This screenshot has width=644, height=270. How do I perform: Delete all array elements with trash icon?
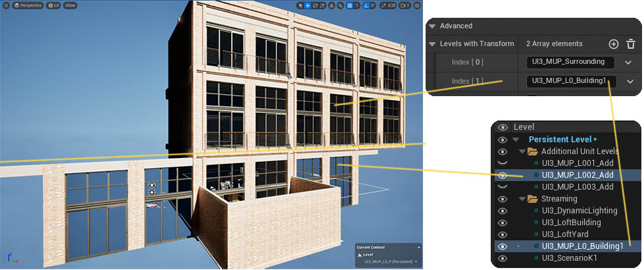630,44
